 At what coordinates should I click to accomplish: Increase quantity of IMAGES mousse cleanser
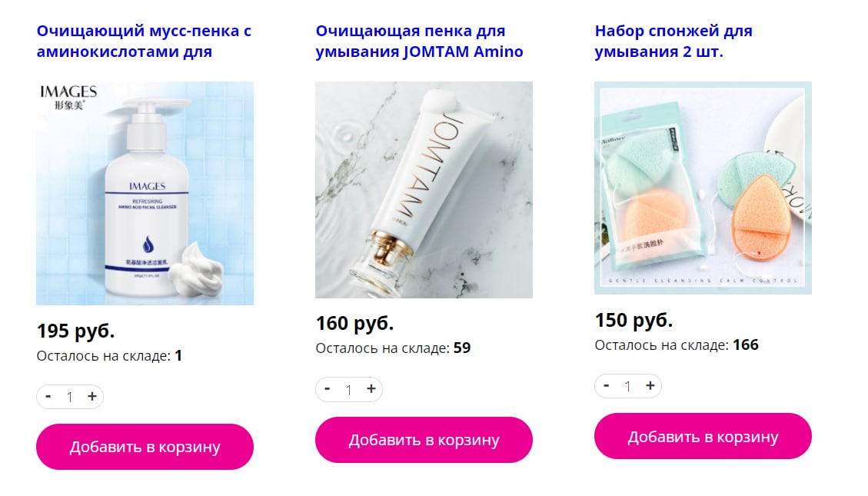pos(92,396)
